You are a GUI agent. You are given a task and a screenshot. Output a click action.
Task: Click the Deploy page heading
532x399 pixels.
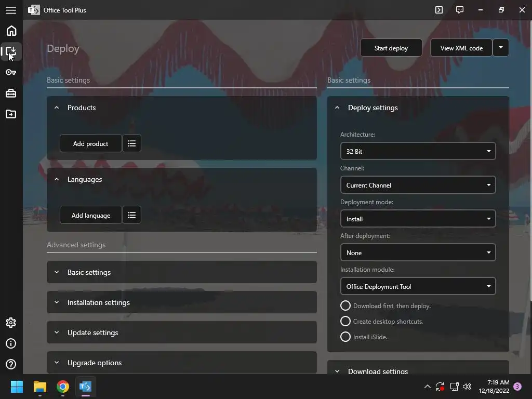coord(63,48)
